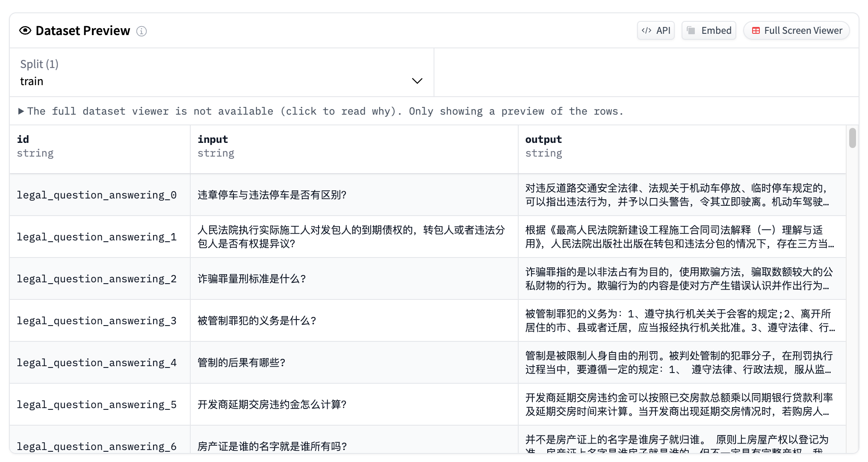Click the Embed icon

(691, 30)
